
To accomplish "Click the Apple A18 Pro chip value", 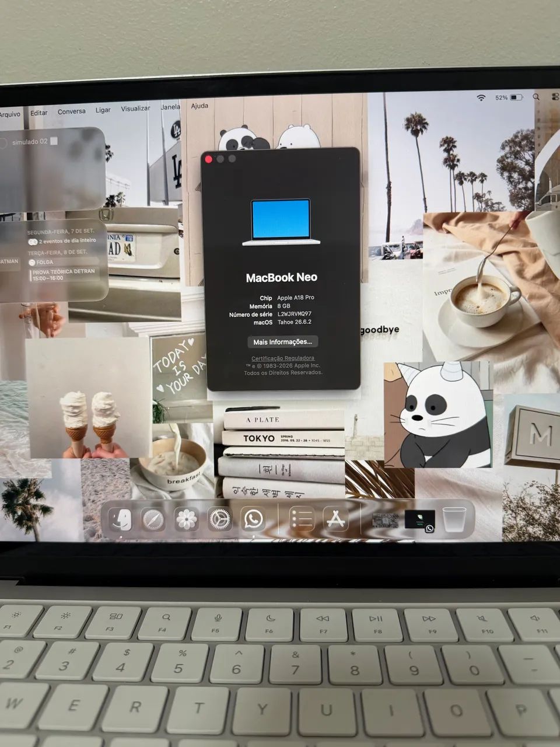I will coord(295,298).
